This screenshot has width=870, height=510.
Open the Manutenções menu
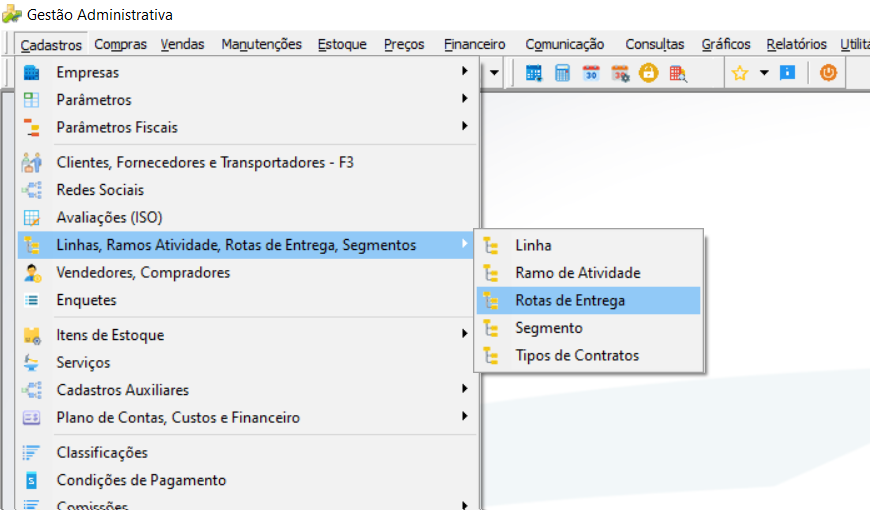261,44
